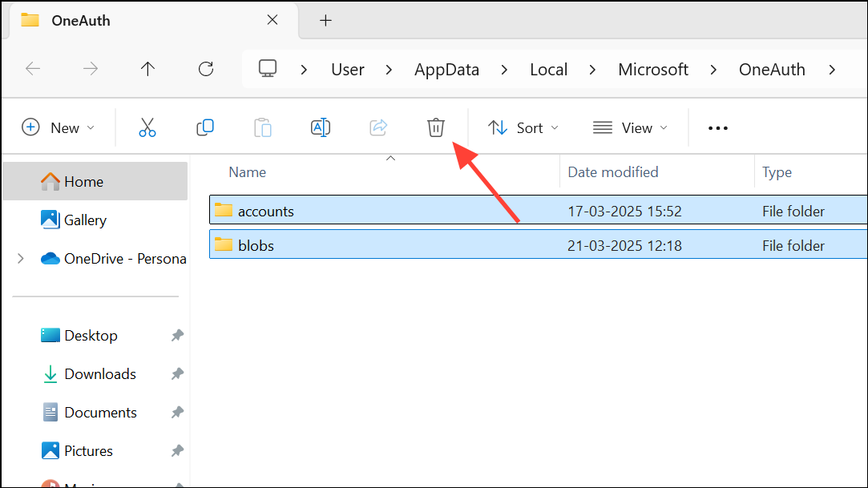Click OneAuth in the breadcrumb path
The height and width of the screenshot is (488, 868).
pyautogui.click(x=772, y=70)
